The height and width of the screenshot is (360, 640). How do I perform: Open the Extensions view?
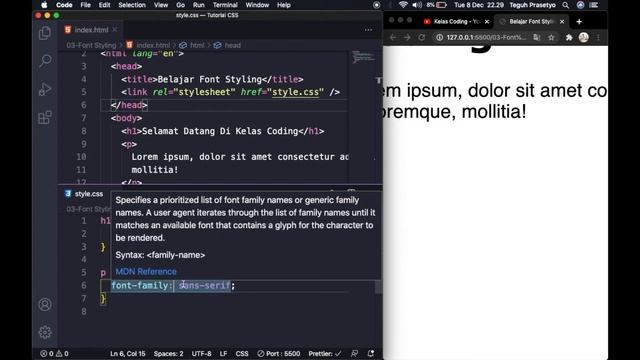pyautogui.click(x=45, y=118)
